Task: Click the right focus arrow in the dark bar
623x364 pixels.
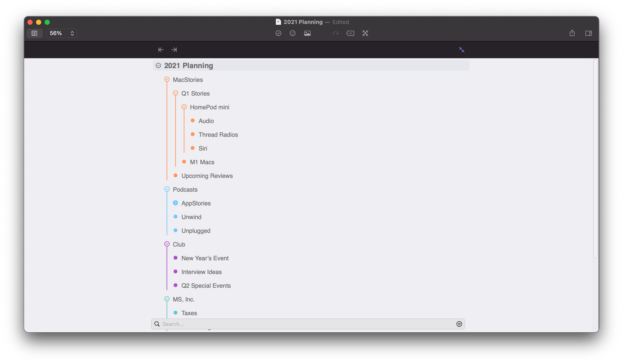Action: tap(174, 50)
